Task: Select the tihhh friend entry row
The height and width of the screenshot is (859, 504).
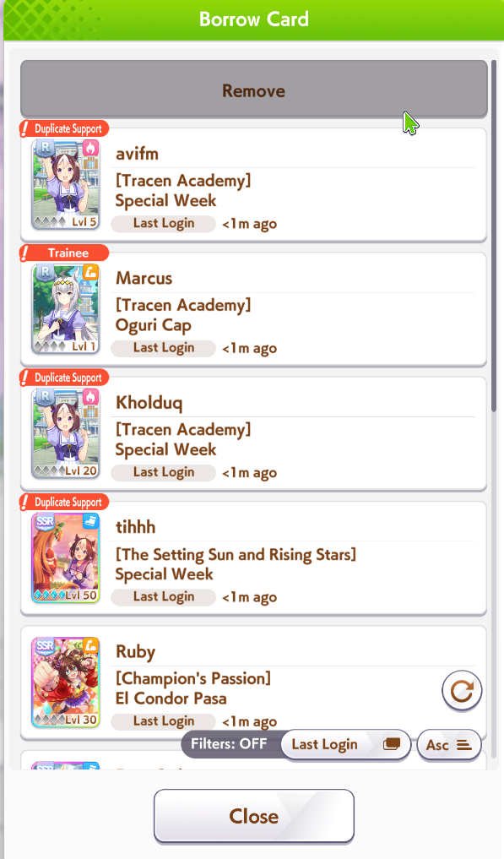Action: click(253, 558)
